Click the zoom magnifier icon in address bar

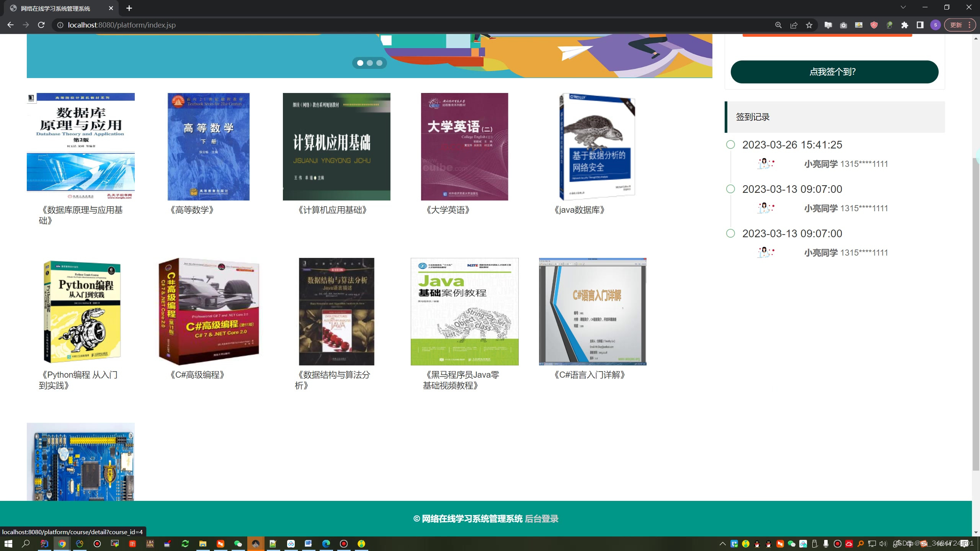778,25
